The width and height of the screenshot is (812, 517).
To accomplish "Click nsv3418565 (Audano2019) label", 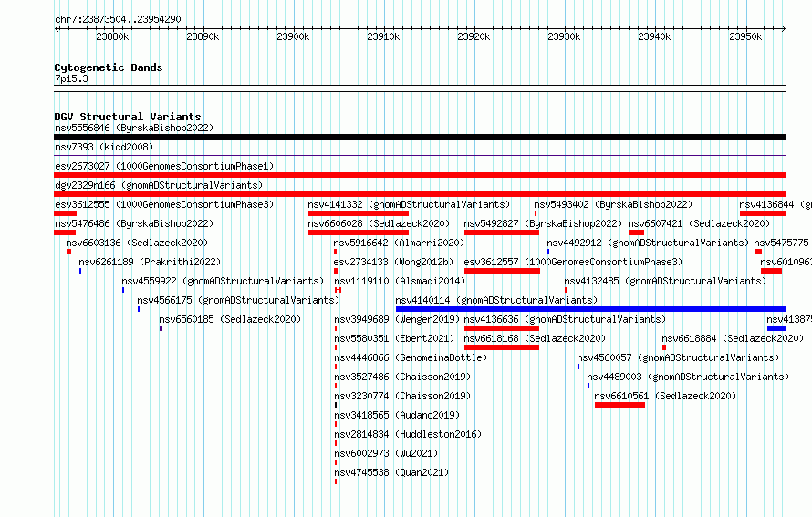I will pos(397,415).
